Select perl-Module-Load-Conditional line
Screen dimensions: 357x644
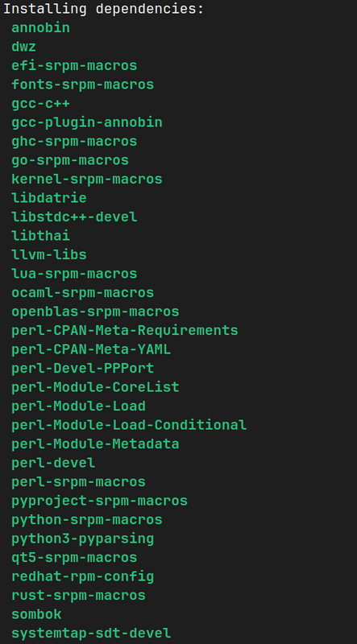129,425
